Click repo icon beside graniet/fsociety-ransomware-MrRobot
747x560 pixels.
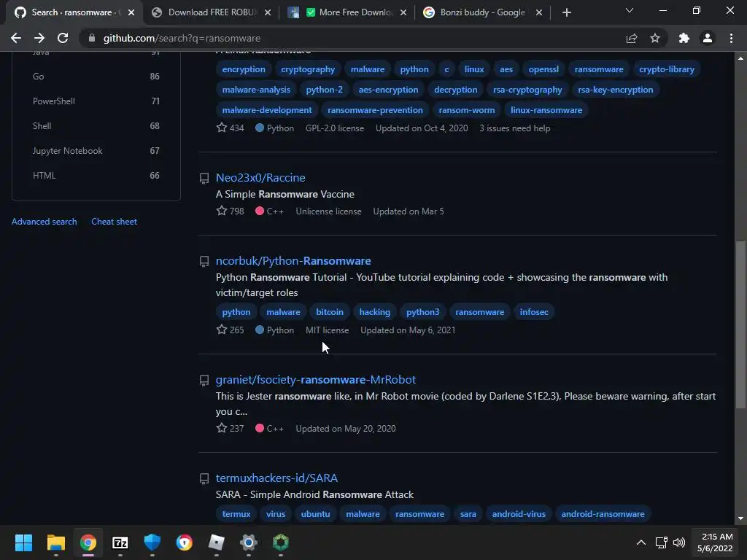pyautogui.click(x=204, y=380)
